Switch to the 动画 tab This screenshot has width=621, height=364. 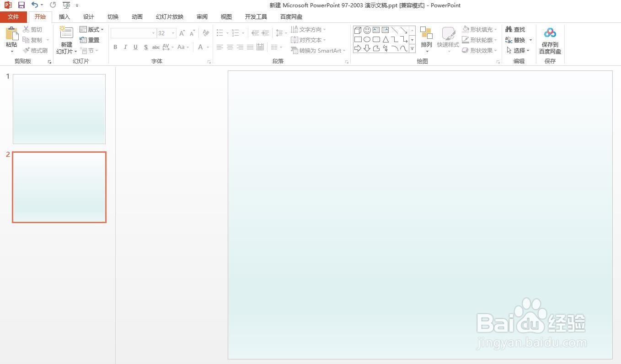(137, 17)
